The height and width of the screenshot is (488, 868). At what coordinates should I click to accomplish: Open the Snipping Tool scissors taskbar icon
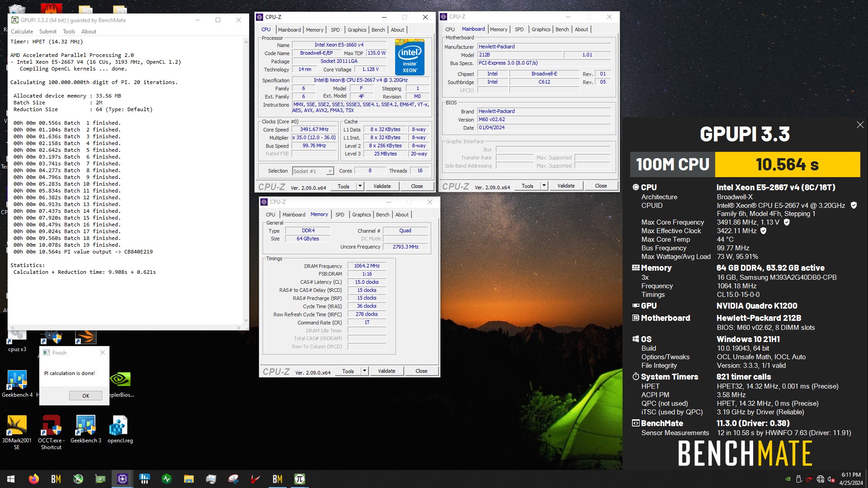pos(233,479)
